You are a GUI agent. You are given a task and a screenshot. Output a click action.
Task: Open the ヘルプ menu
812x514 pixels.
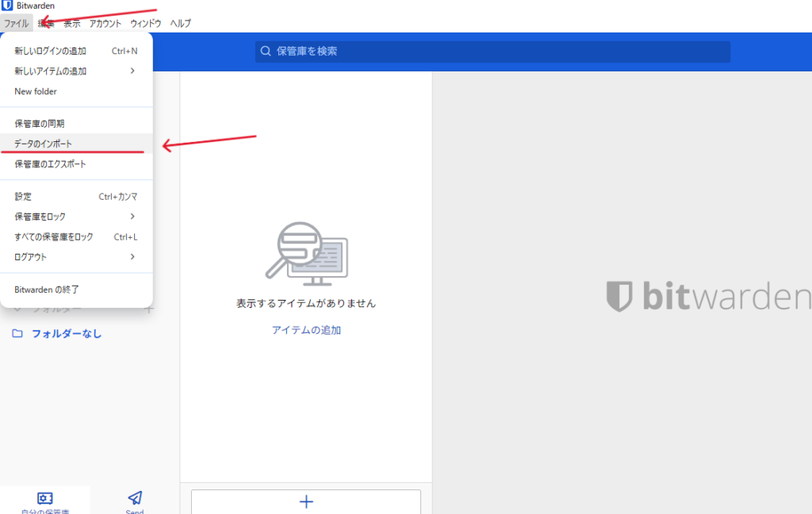click(x=181, y=23)
